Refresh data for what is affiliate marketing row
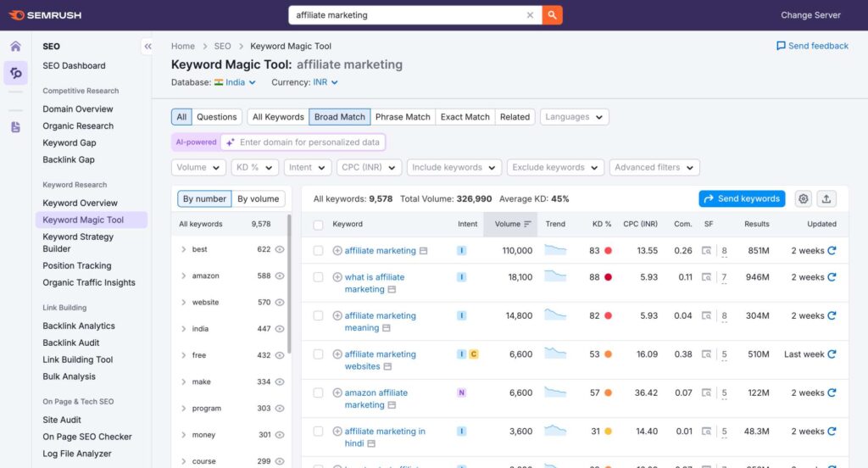Screen dimensions: 868x468 tap(832, 277)
